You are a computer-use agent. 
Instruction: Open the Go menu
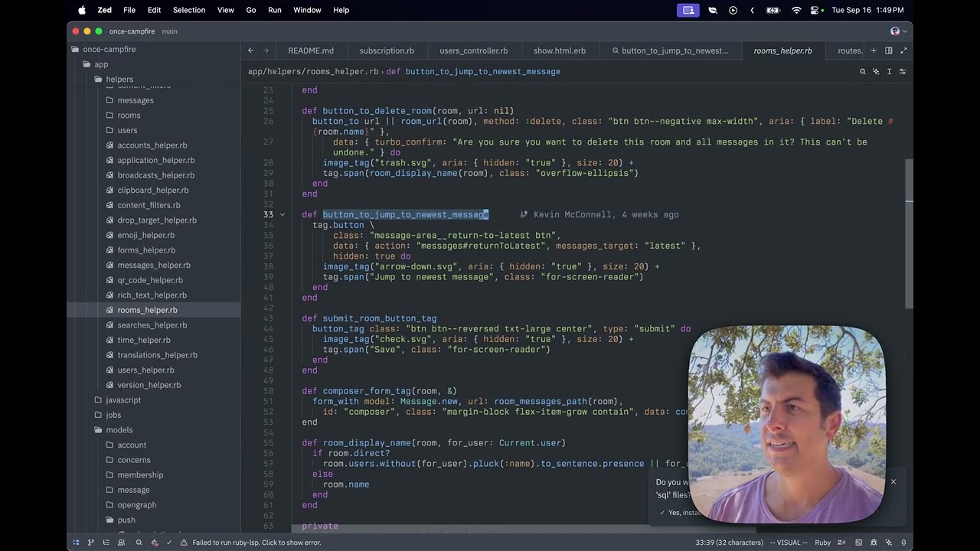251,10
